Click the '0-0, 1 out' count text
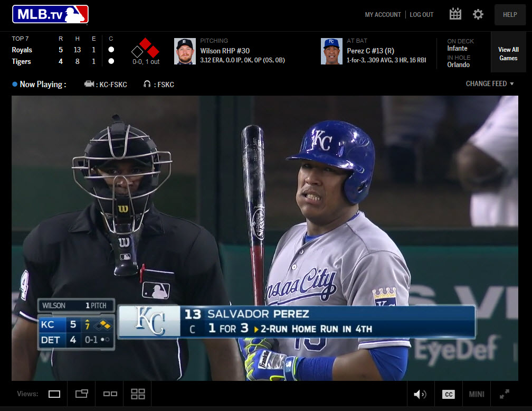532x411 pixels. pyautogui.click(x=146, y=62)
